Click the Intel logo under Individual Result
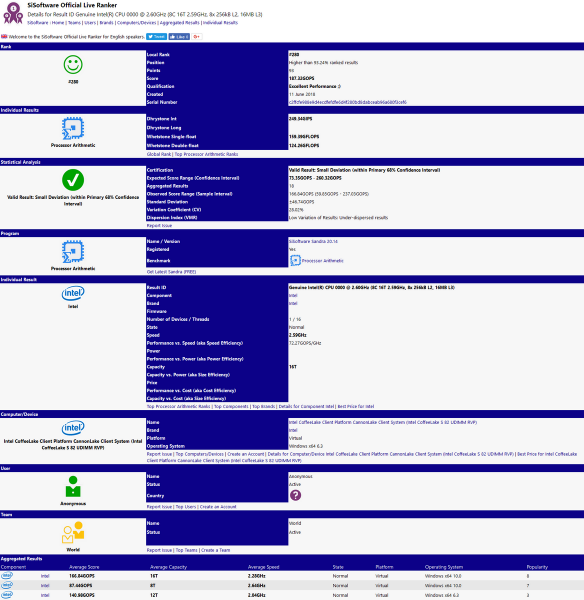This screenshot has width=584, height=600. [73, 293]
